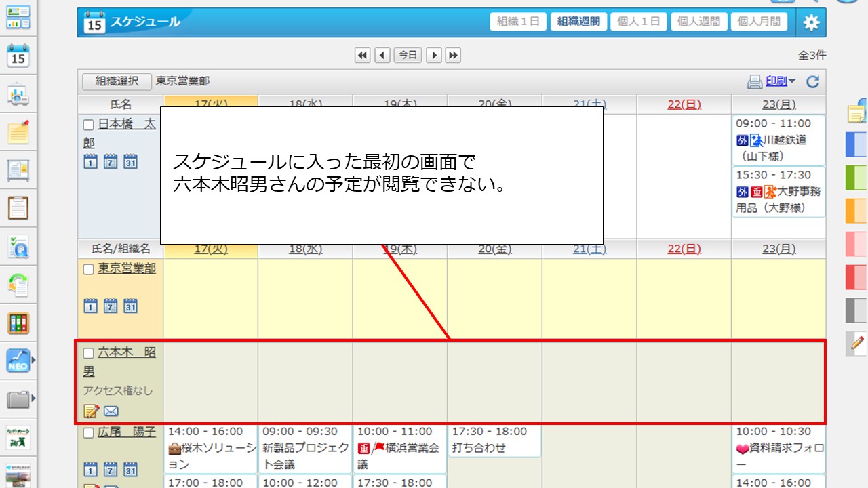Open the schedule settings gear
Image resolution: width=868 pixels, height=488 pixels.
tap(811, 22)
